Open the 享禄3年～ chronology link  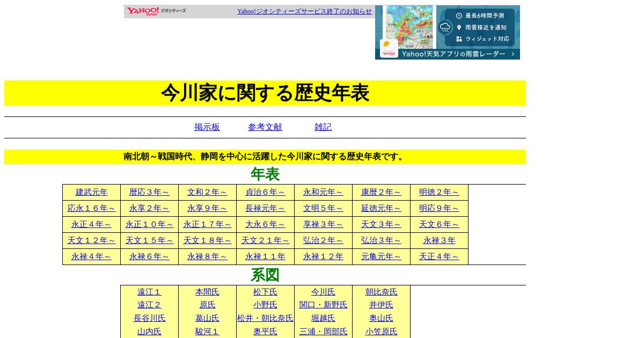[x=324, y=224]
